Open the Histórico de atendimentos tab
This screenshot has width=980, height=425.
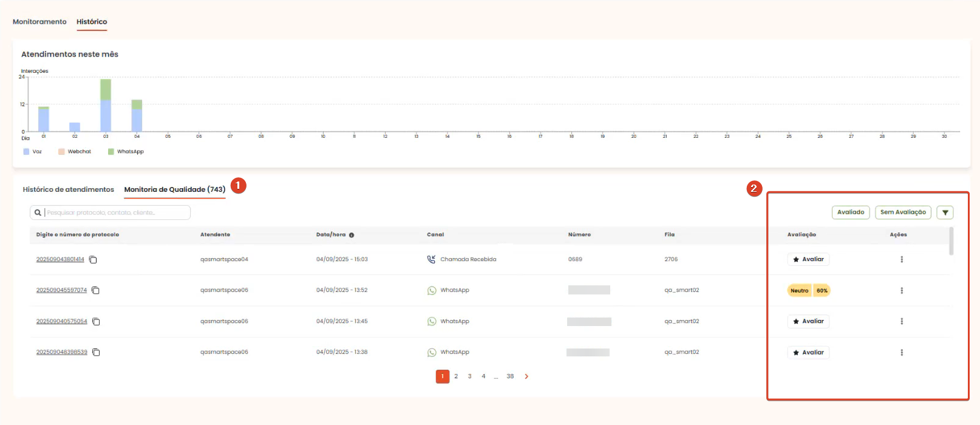point(68,189)
